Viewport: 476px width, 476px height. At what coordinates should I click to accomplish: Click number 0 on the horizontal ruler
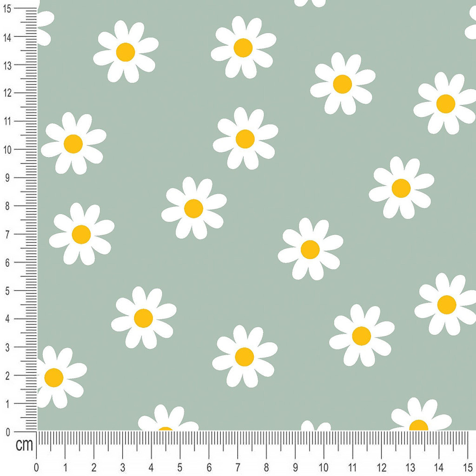(x=36, y=468)
